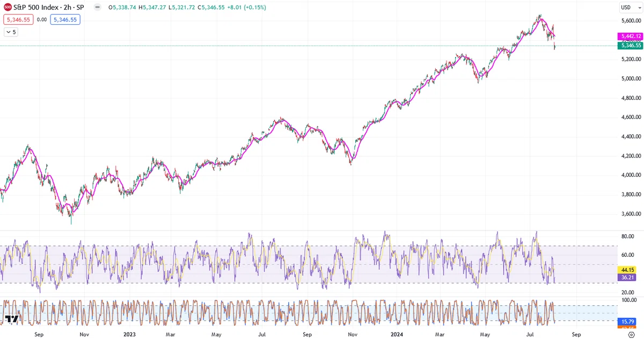Select the blue 15.79 stochastic value label
This screenshot has width=644, height=339.
[x=627, y=321]
